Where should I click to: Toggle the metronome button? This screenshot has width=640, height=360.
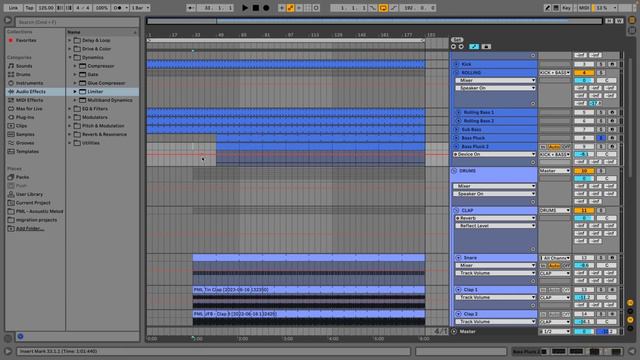coord(119,8)
